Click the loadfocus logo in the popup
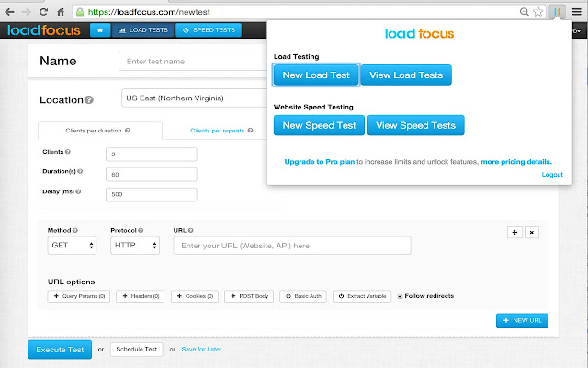 [x=420, y=34]
